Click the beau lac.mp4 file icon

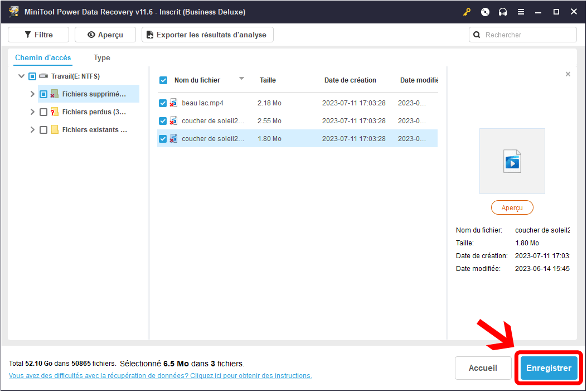tap(174, 103)
